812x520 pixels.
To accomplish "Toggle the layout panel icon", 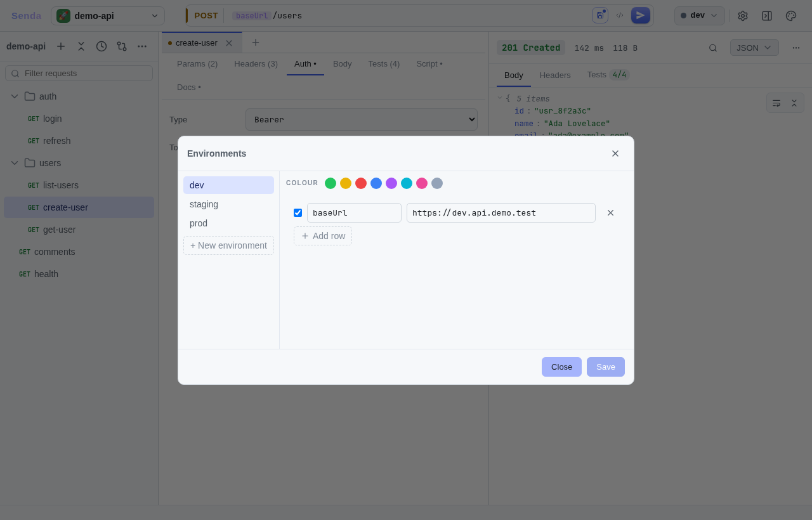I will (767, 16).
